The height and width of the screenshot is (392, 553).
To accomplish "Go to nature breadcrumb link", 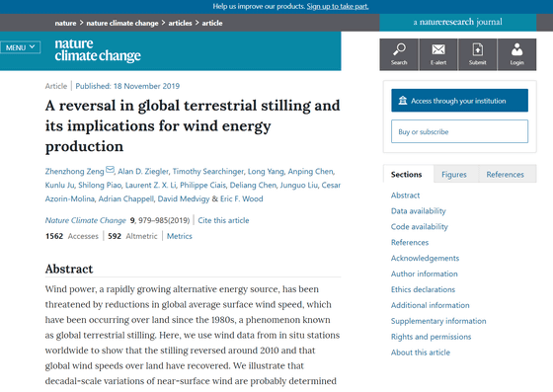I will (65, 23).
